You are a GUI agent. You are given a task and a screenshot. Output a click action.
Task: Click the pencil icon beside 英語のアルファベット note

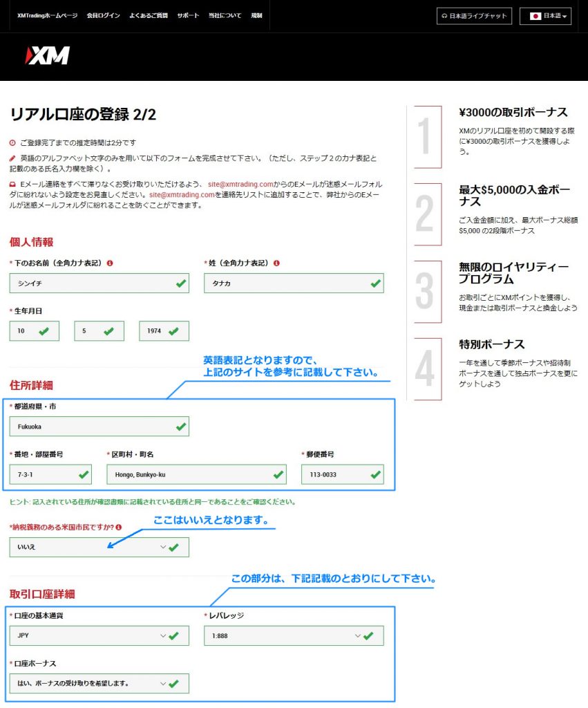(12, 158)
